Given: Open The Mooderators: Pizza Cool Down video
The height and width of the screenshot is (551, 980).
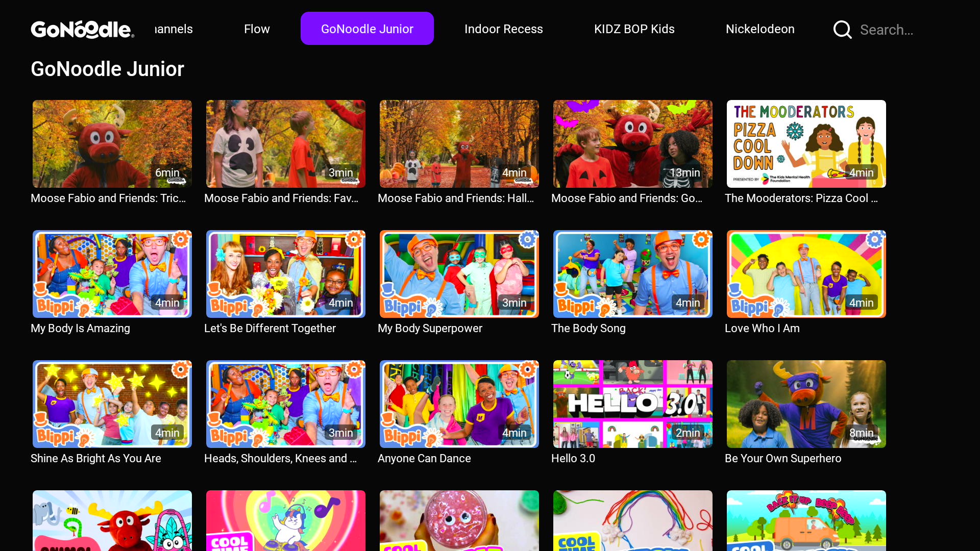Looking at the screenshot, I should (x=806, y=143).
